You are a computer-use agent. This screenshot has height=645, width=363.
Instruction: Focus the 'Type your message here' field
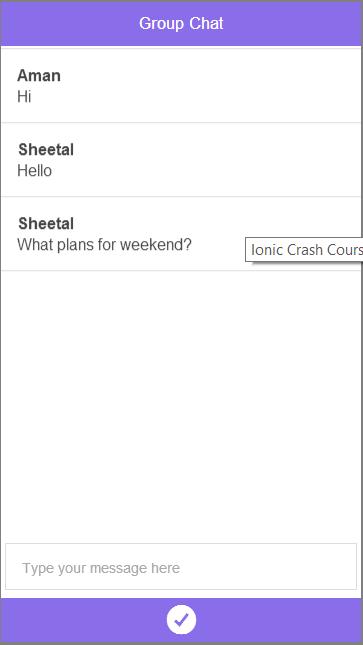pos(181,566)
